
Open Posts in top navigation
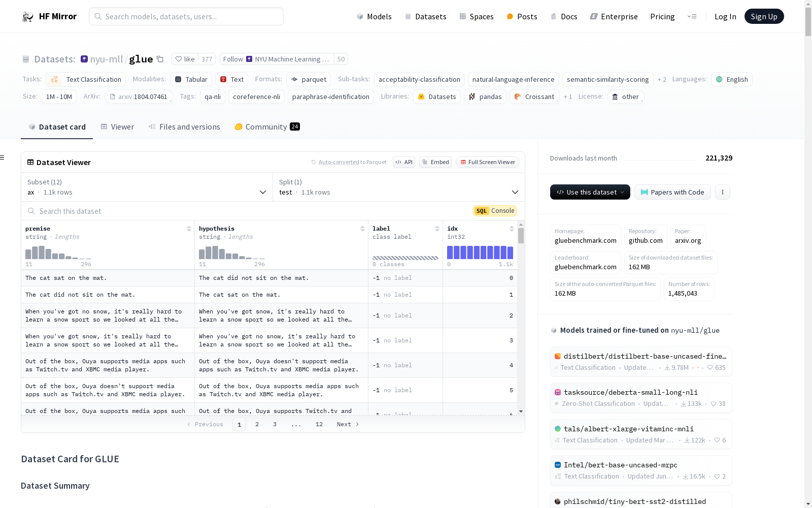tap(522, 16)
